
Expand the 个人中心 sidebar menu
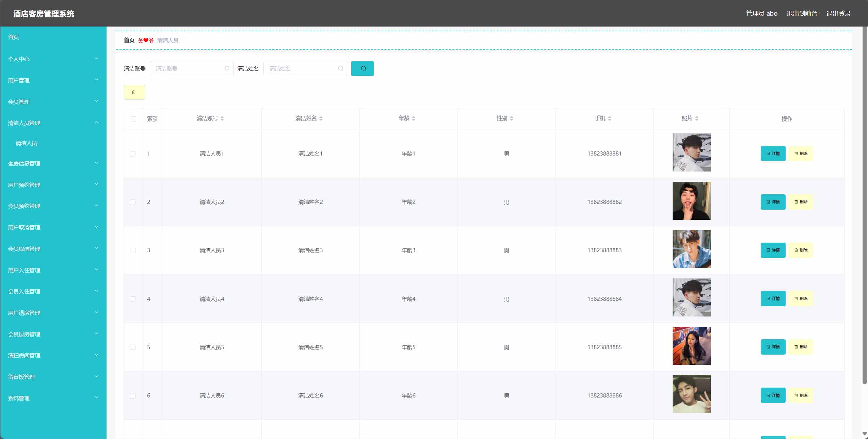(x=53, y=59)
